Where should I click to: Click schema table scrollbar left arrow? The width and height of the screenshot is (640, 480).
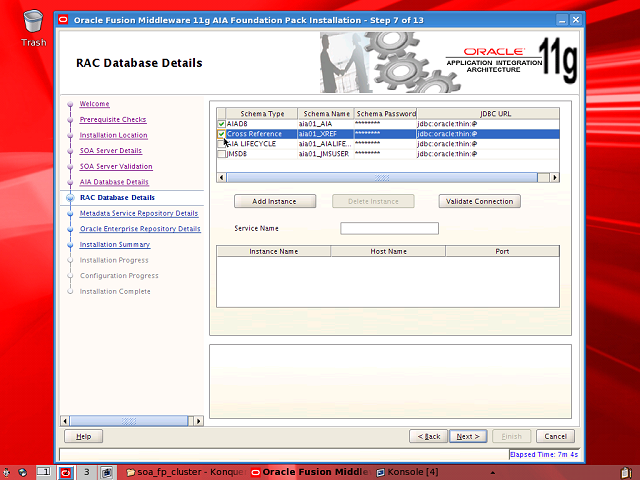tap(222, 177)
